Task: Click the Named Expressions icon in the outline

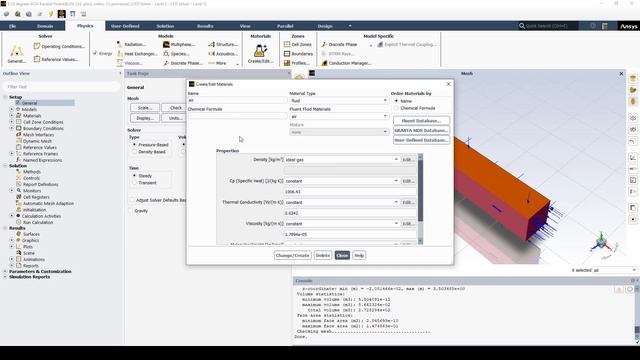Action: point(18,160)
